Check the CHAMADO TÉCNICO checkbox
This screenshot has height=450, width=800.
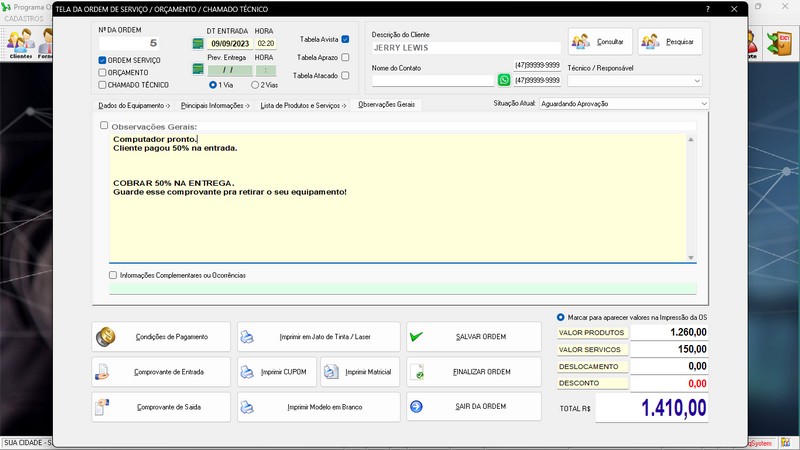coord(102,85)
